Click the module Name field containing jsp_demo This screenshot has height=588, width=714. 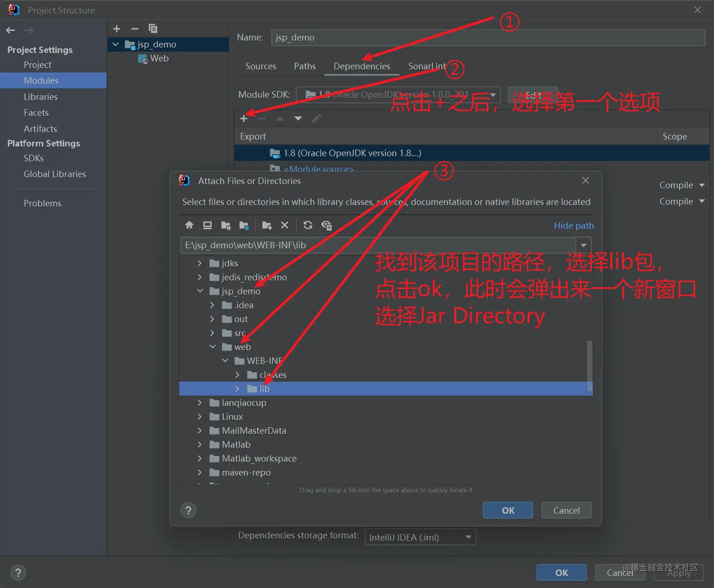point(488,37)
